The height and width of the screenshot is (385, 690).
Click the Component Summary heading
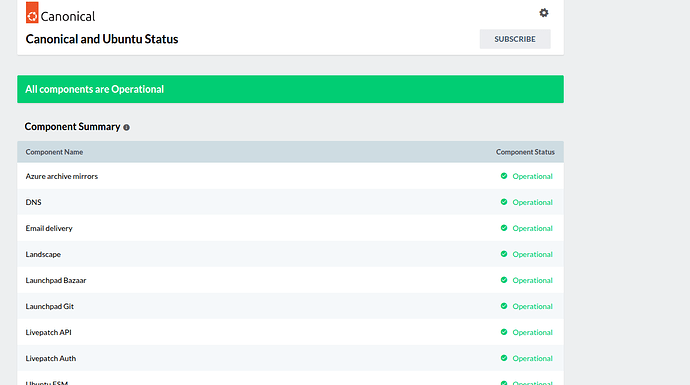(x=72, y=127)
